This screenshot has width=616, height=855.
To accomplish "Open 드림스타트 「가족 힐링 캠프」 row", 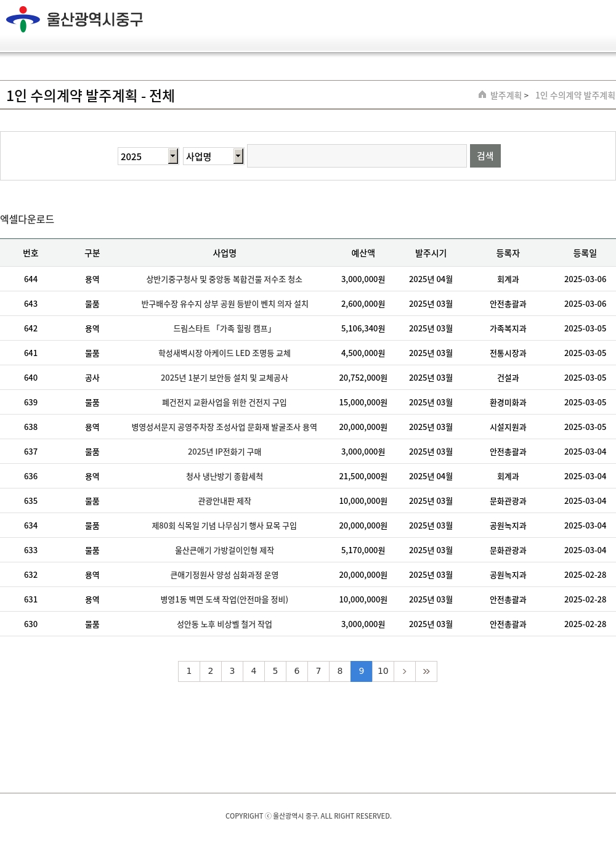I will coord(224,328).
